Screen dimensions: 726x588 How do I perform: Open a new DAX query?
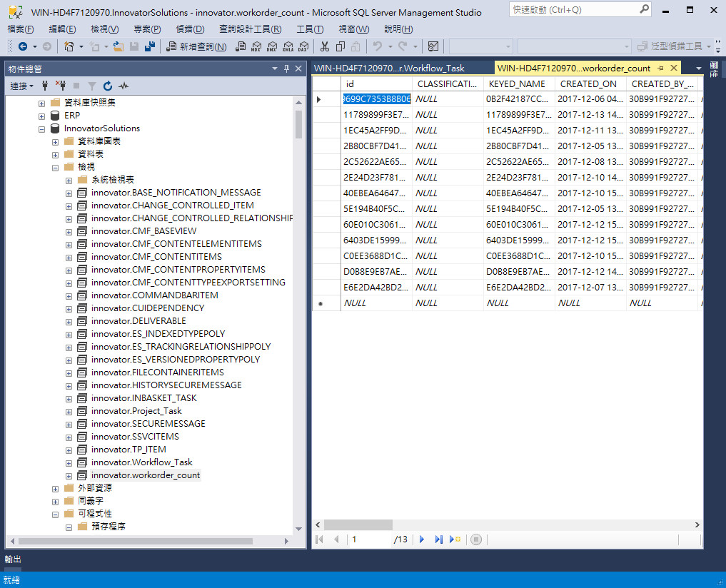[x=303, y=46]
